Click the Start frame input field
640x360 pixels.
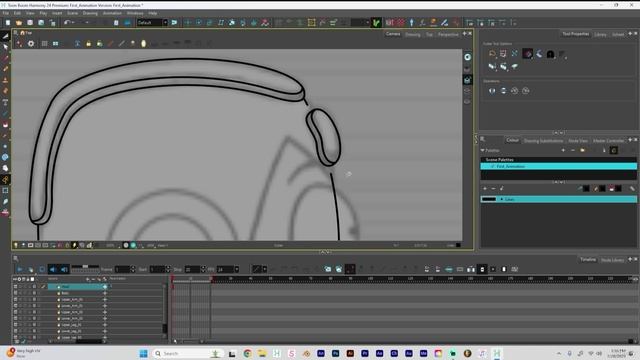tap(157, 269)
